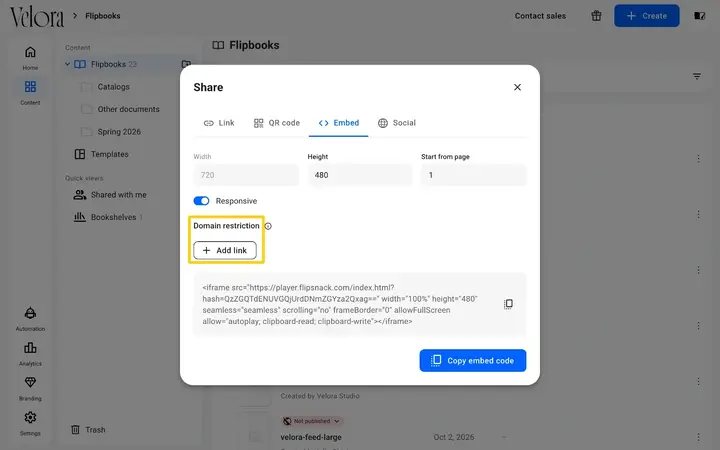
Task: Switch to the Social tab
Action: 397,123
